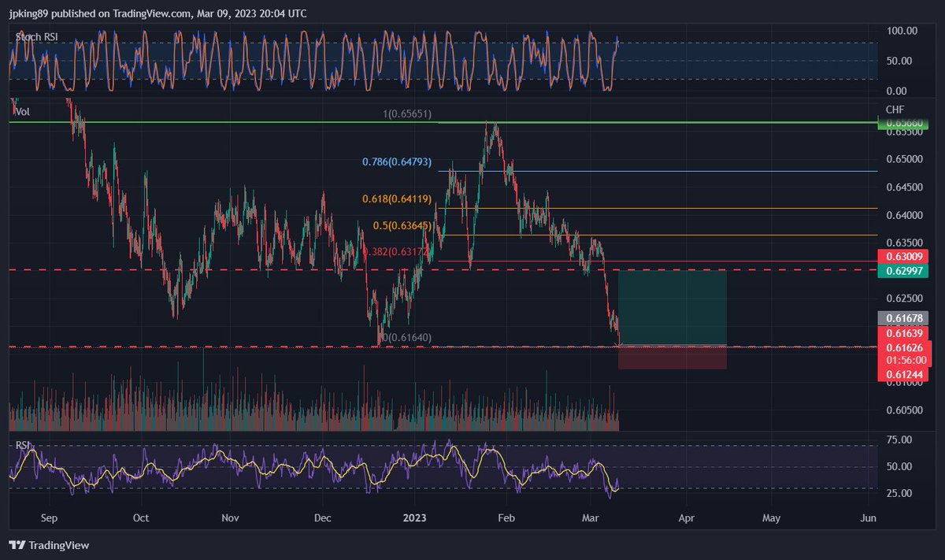945x560 pixels.
Task: Select the 0.786(0.64793) Fibonacci label
Action: [x=397, y=162]
